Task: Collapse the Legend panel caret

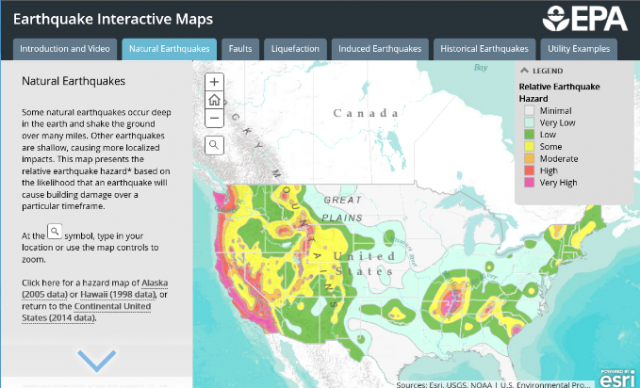Action: 524,71
